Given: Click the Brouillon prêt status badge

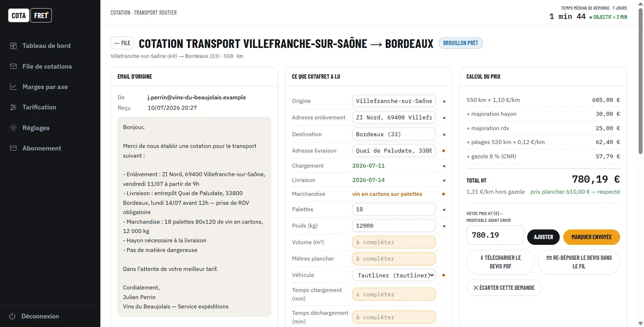Looking at the screenshot, I should click(x=461, y=43).
